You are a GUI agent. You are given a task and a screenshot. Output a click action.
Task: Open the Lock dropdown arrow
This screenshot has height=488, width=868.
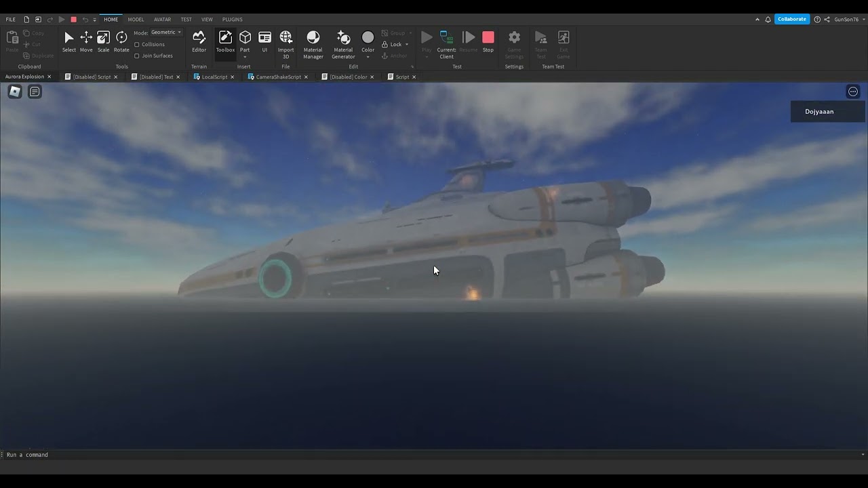(x=407, y=45)
